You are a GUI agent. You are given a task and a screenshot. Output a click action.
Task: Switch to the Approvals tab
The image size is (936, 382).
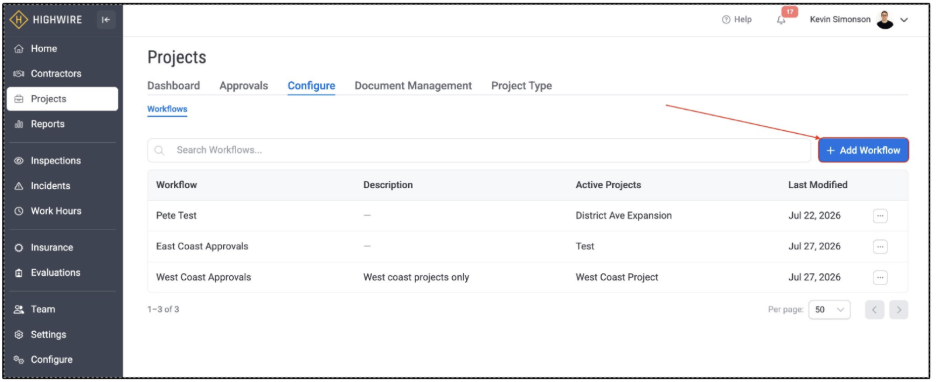pos(244,86)
